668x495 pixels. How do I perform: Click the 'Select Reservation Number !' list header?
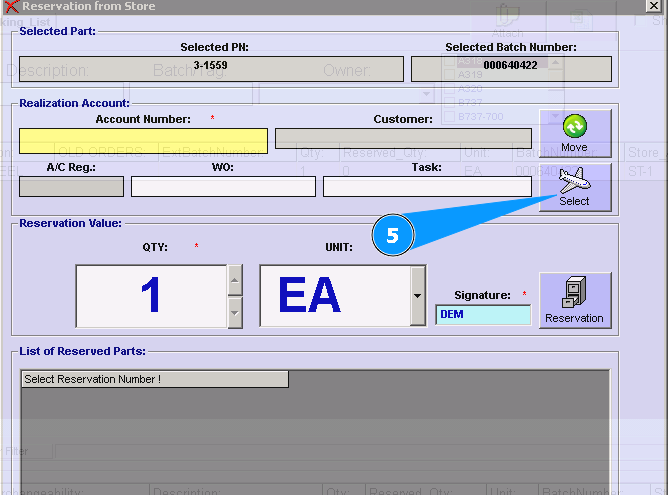tap(154, 379)
